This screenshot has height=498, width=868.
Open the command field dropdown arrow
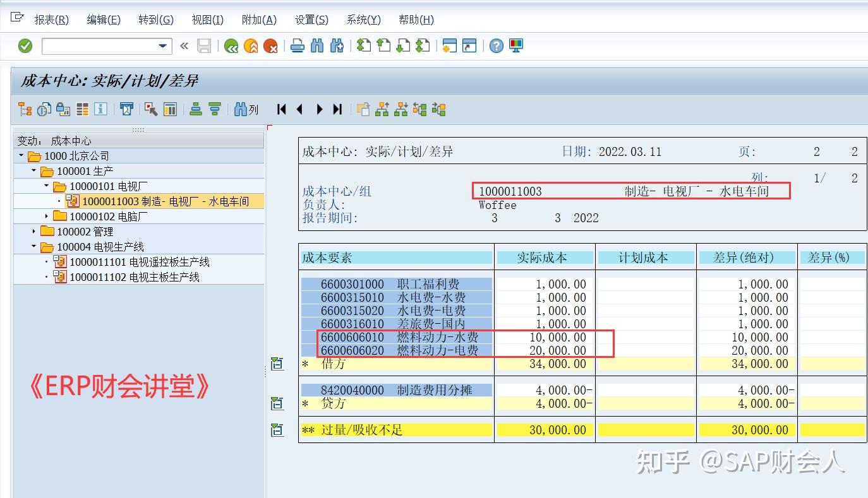pos(162,46)
